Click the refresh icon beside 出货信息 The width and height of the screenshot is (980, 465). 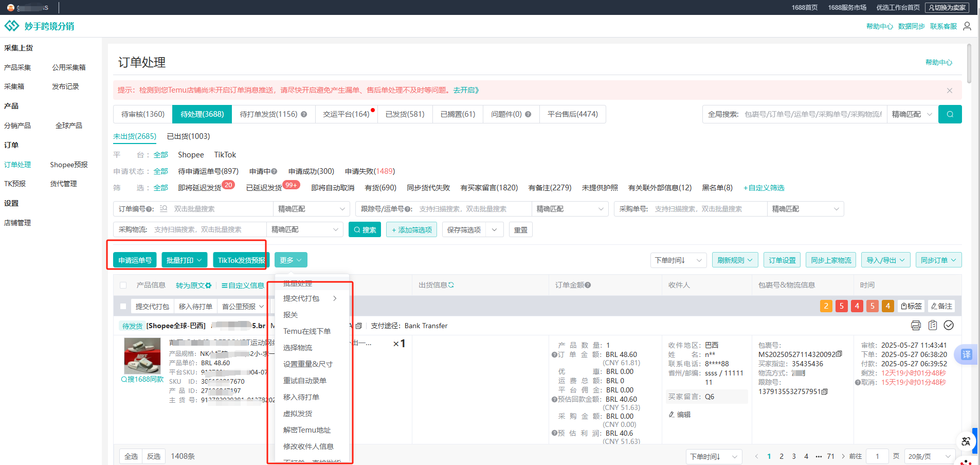coord(451,285)
